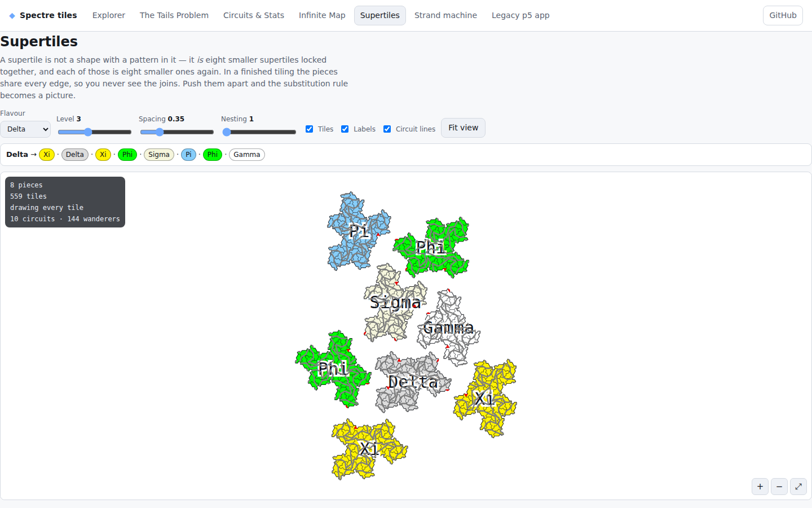Go to The Tails Problem page

[x=174, y=15]
